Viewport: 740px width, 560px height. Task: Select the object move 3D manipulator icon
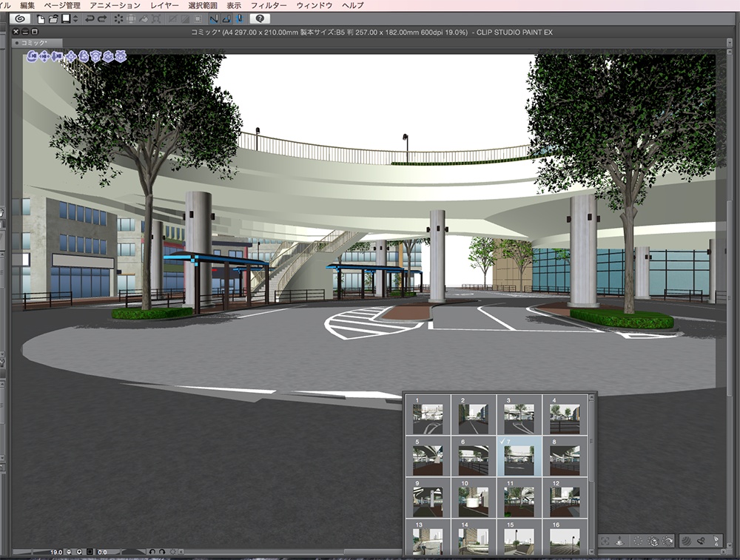71,57
